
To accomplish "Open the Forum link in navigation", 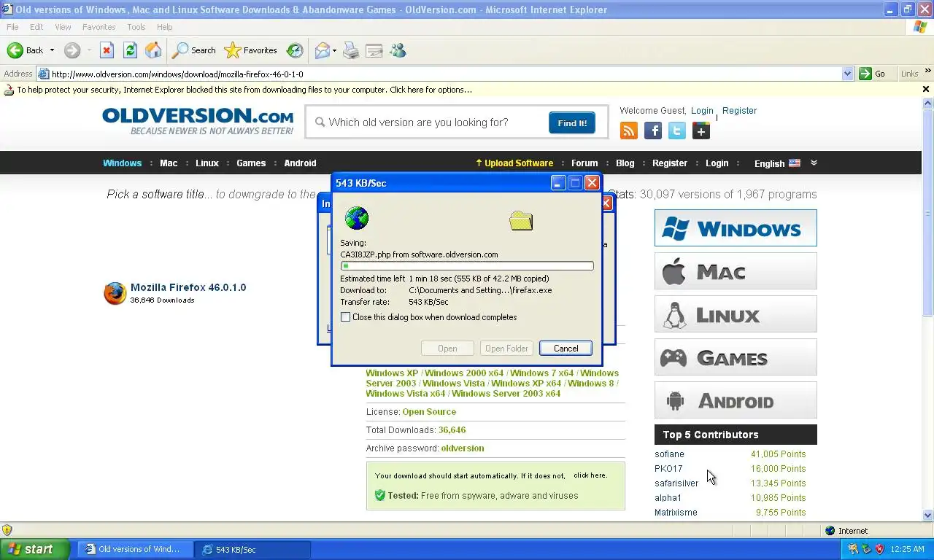I will (x=584, y=163).
